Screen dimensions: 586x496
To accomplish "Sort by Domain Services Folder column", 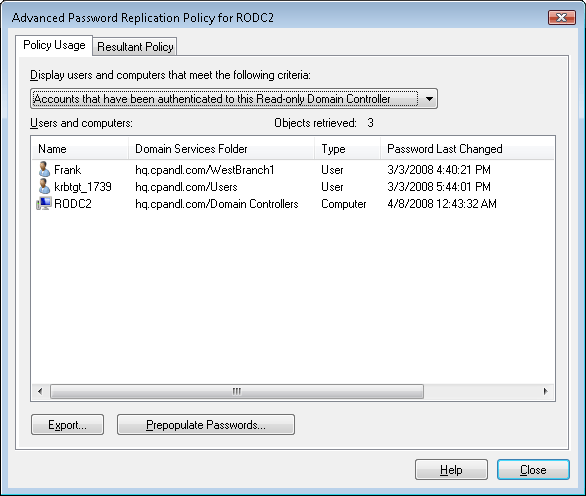I will (x=221, y=149).
